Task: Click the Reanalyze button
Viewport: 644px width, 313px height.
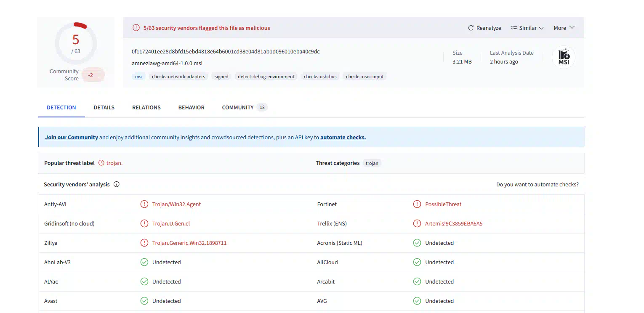Action: 484,28
